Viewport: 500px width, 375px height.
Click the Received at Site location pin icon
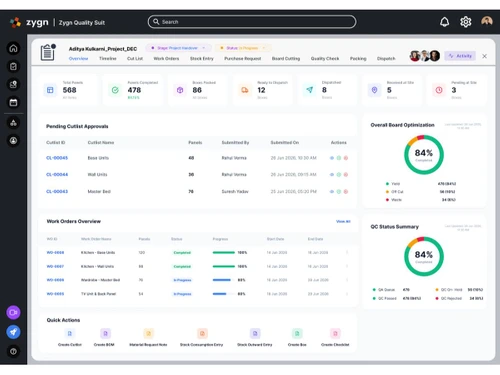point(374,90)
